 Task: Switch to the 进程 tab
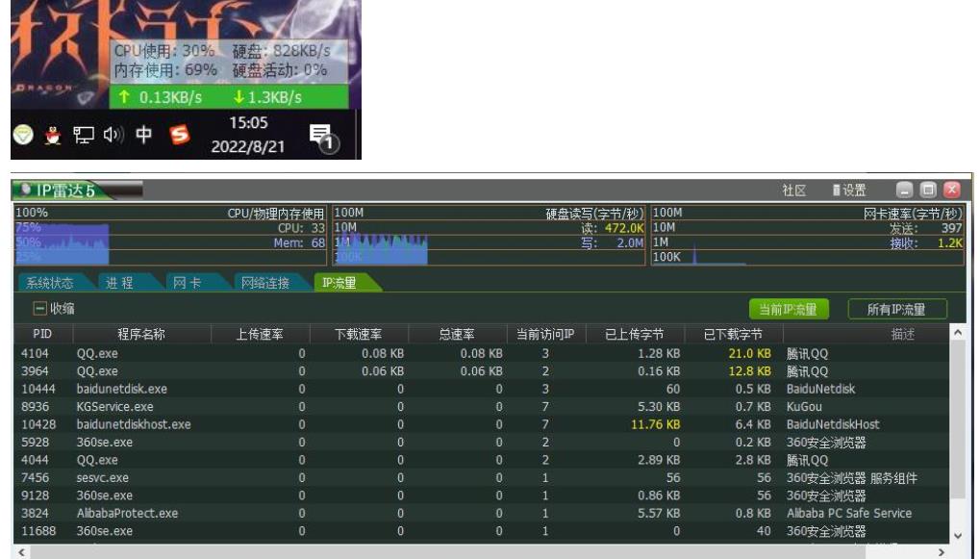point(119,283)
